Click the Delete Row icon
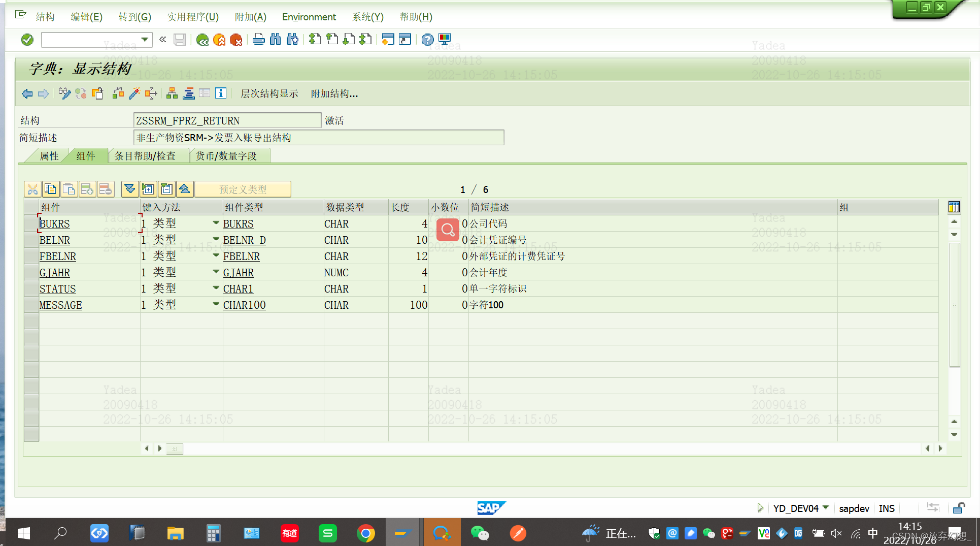 coord(106,189)
